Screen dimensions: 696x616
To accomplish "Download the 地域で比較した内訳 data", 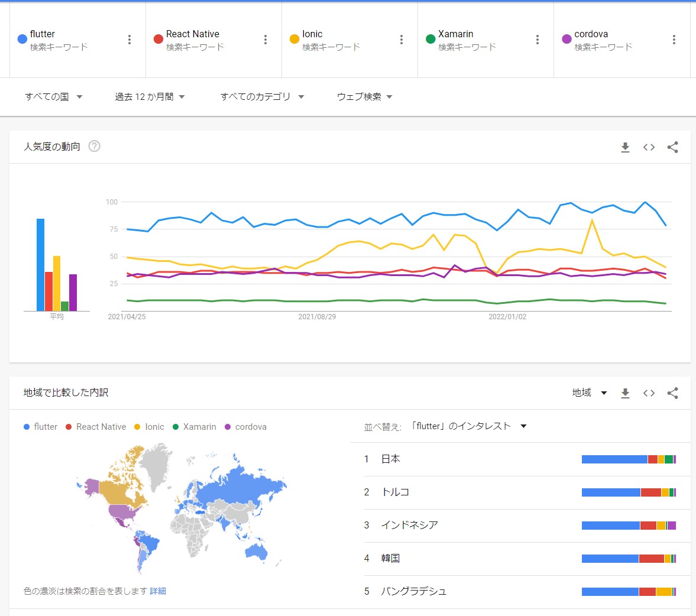I will tap(625, 393).
